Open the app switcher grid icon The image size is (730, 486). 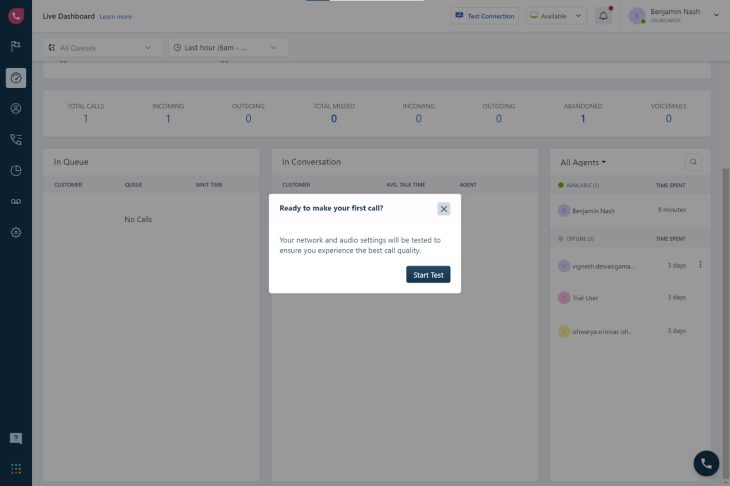point(16,468)
